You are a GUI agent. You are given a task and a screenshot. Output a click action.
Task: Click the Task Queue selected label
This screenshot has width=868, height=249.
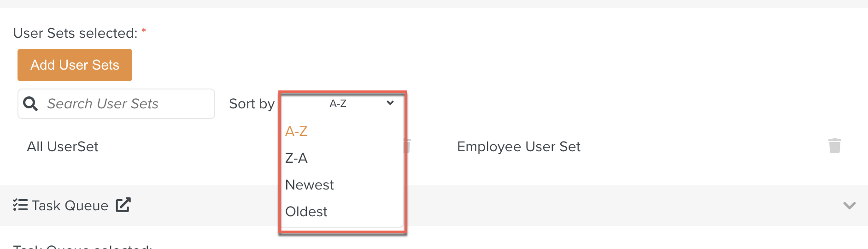[83, 247]
